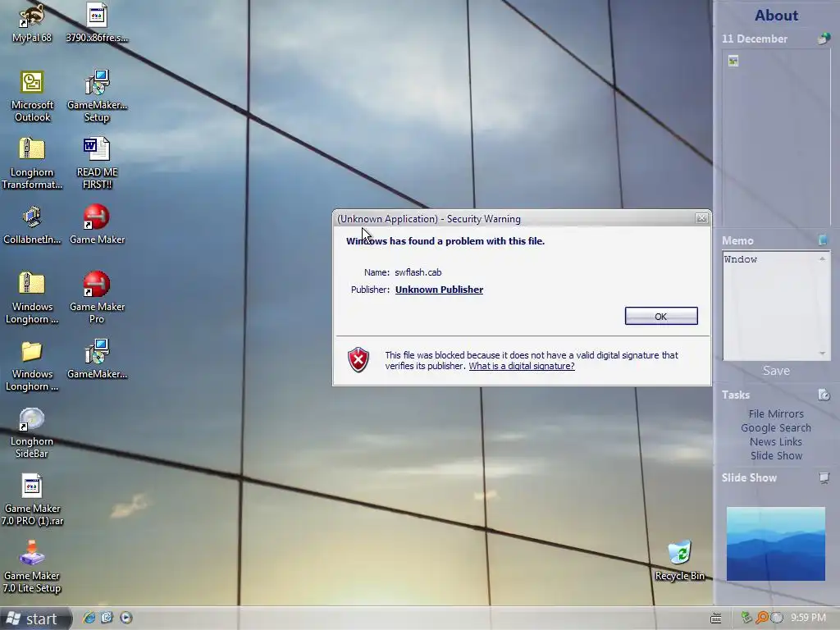The height and width of the screenshot is (630, 840).
Task: Open the News Links task
Action: click(x=776, y=441)
